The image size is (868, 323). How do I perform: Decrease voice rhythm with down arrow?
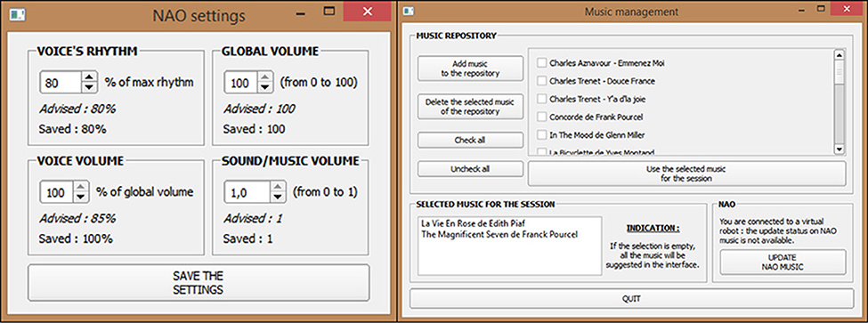coord(88,88)
